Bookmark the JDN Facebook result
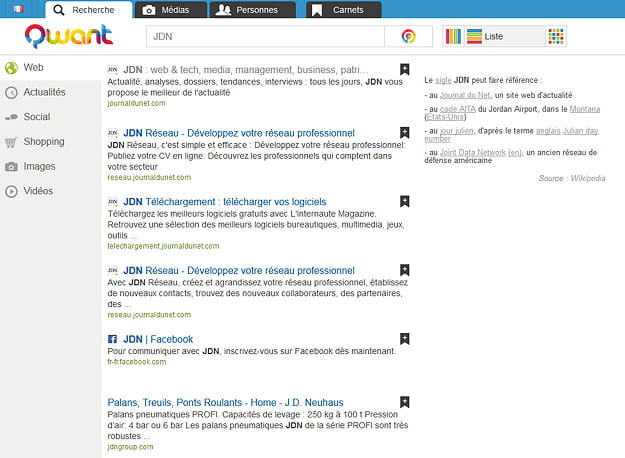The width and height of the screenshot is (625, 458). [x=405, y=339]
